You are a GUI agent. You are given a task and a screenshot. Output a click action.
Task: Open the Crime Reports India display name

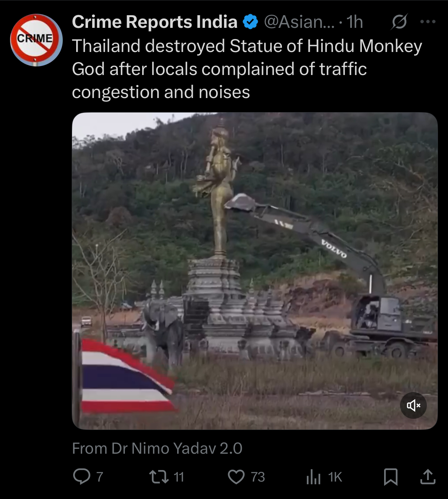(155, 22)
